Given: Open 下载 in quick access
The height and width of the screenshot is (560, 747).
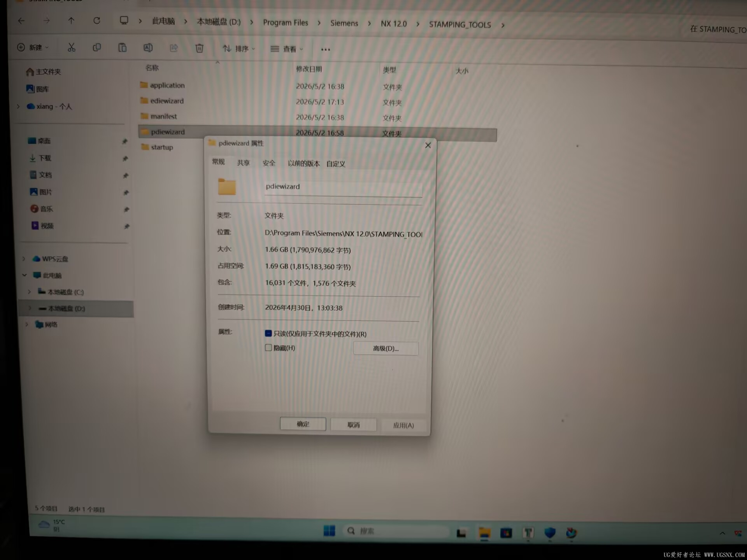Looking at the screenshot, I should tap(40, 158).
